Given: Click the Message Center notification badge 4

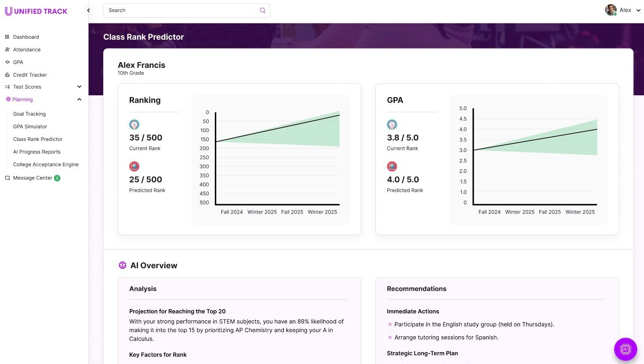Looking at the screenshot, I should [57, 178].
